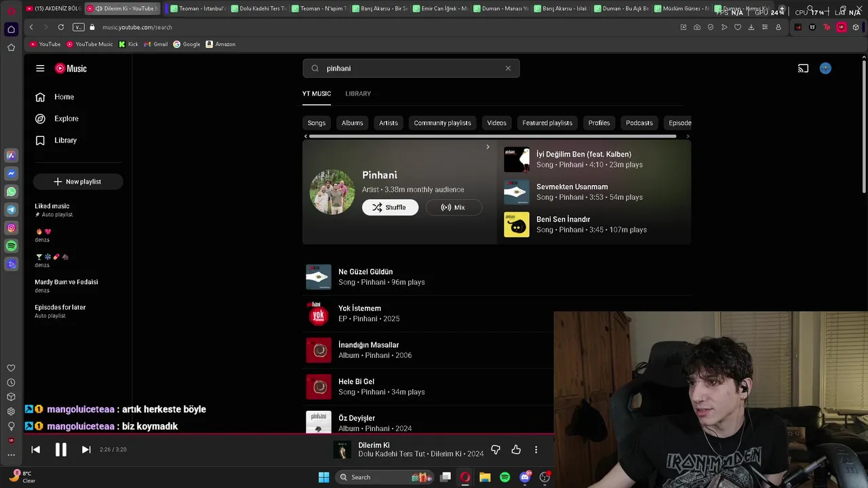The height and width of the screenshot is (488, 868).
Task: Like the song Dilerim Ki
Action: pyautogui.click(x=516, y=449)
